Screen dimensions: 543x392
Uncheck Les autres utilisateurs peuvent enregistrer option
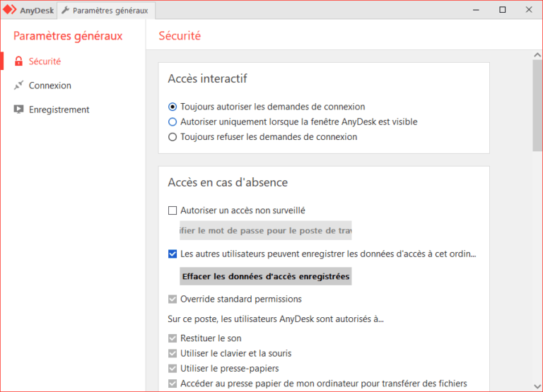(173, 254)
